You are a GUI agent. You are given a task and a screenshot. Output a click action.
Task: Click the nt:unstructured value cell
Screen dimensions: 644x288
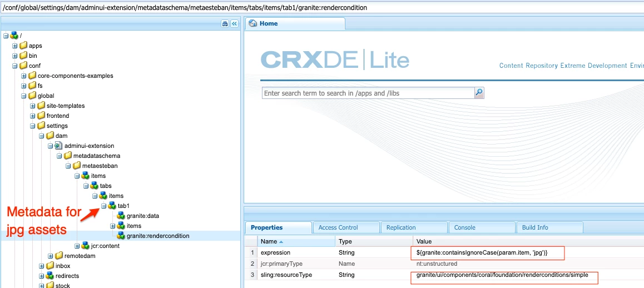(x=528, y=264)
